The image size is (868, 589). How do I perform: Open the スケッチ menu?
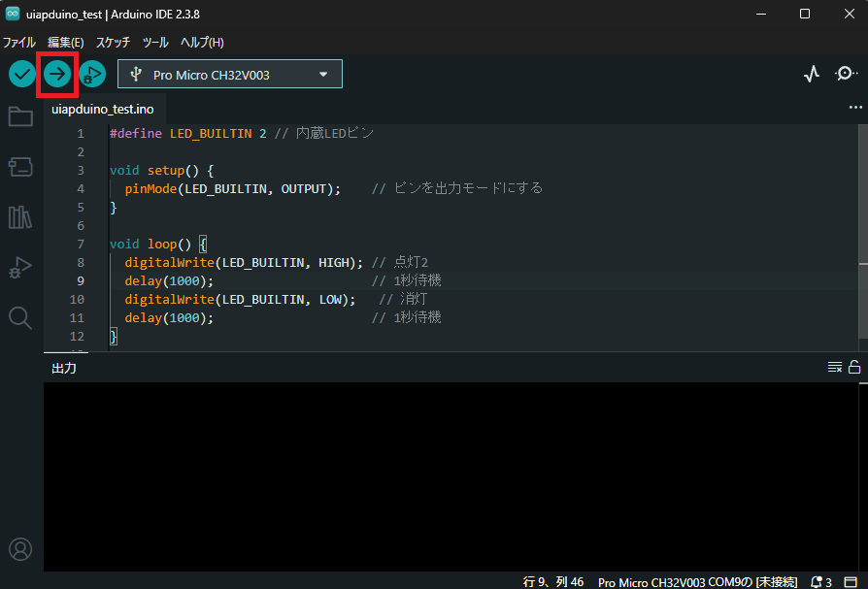(113, 43)
